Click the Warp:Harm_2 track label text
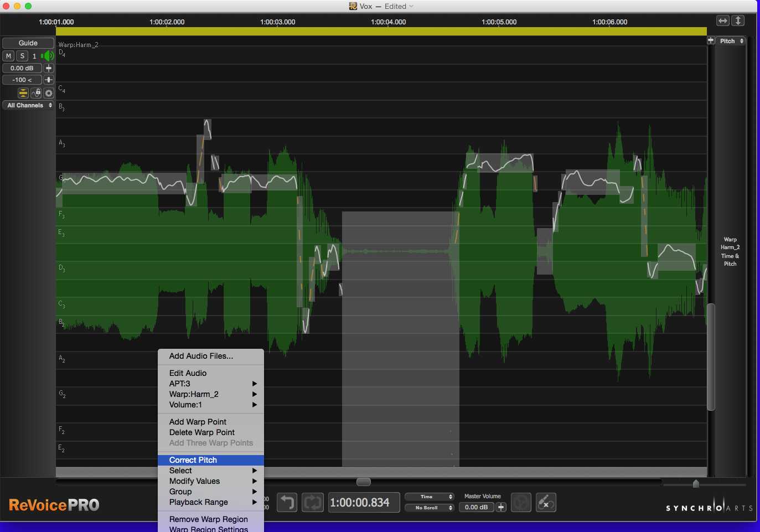The width and height of the screenshot is (760, 532). pyautogui.click(x=78, y=45)
